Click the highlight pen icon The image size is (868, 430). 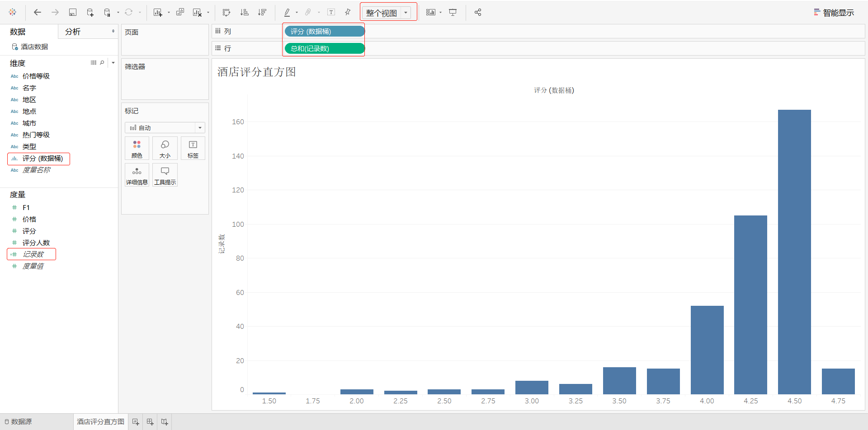pyautogui.click(x=287, y=12)
